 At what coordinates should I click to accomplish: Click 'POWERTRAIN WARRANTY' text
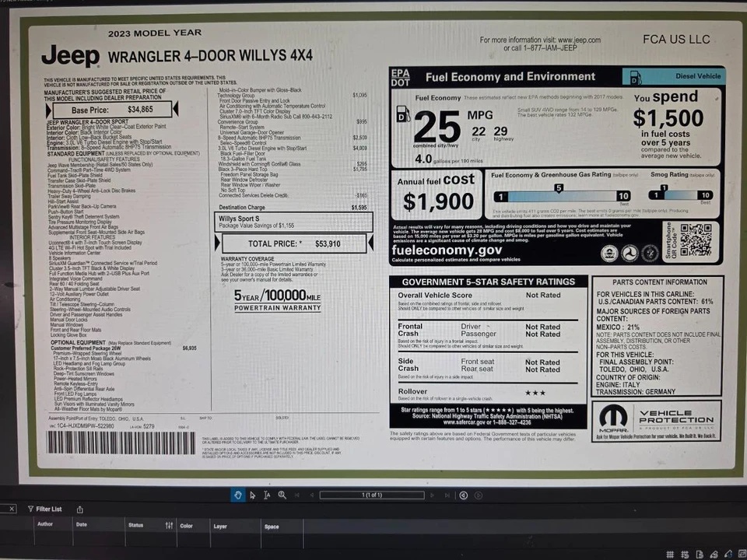click(277, 308)
